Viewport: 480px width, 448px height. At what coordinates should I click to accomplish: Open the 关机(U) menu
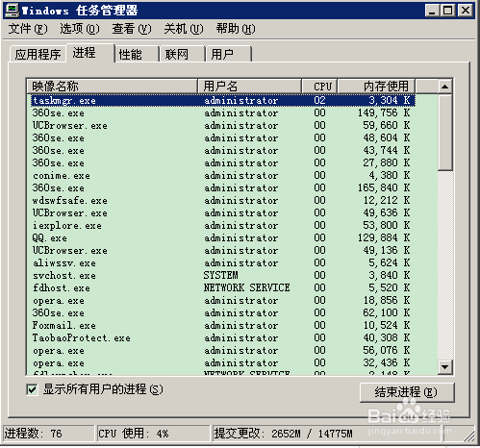coord(184,29)
